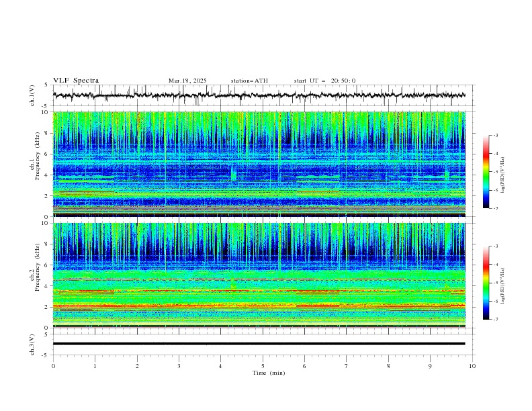The height and width of the screenshot is (411, 532).
Task: Click the "Time (min)" axis title
Action: (x=269, y=373)
